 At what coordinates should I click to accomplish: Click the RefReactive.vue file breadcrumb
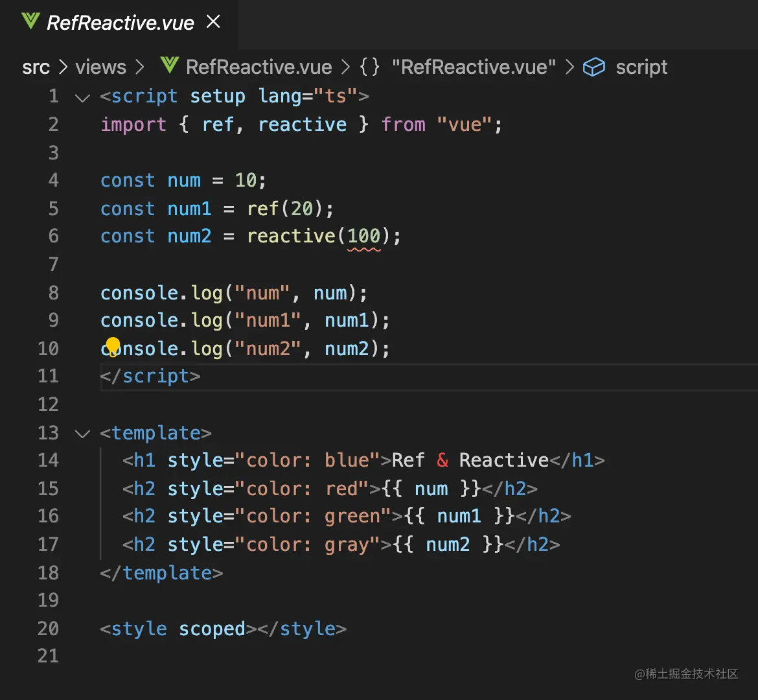(x=259, y=67)
